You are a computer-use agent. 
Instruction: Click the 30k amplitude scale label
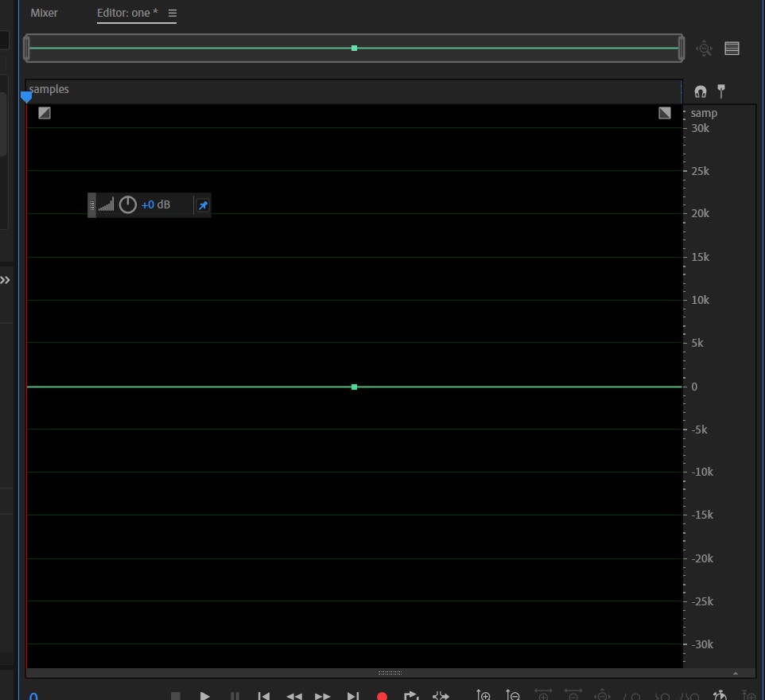tap(700, 128)
